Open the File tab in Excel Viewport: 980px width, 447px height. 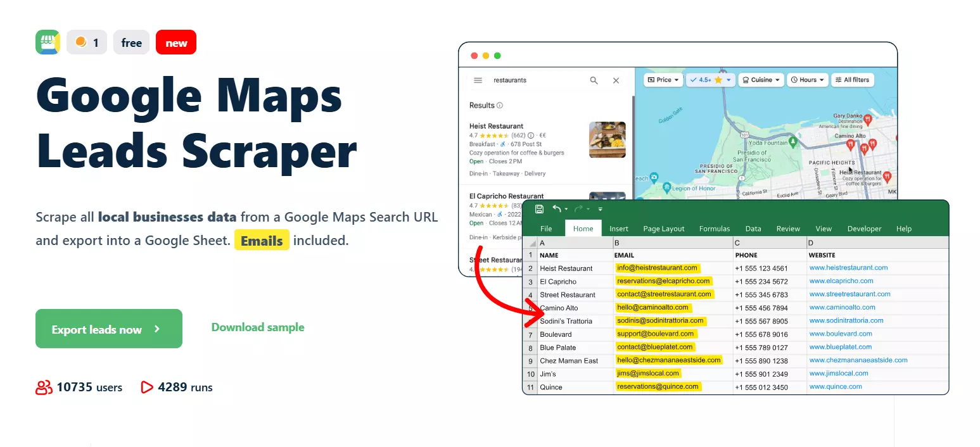coord(545,229)
